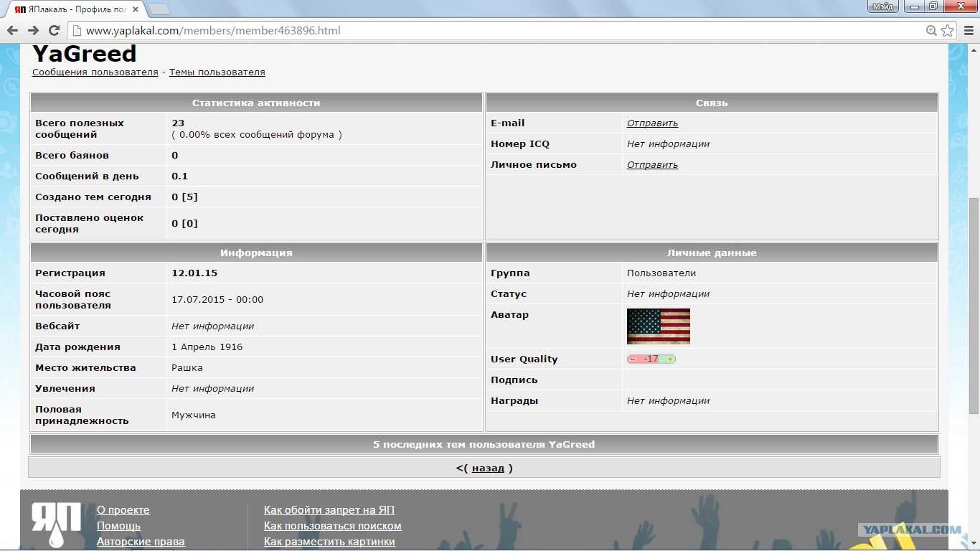Click the page icon left of the URL
This screenshot has height=551, width=980.
click(76, 31)
